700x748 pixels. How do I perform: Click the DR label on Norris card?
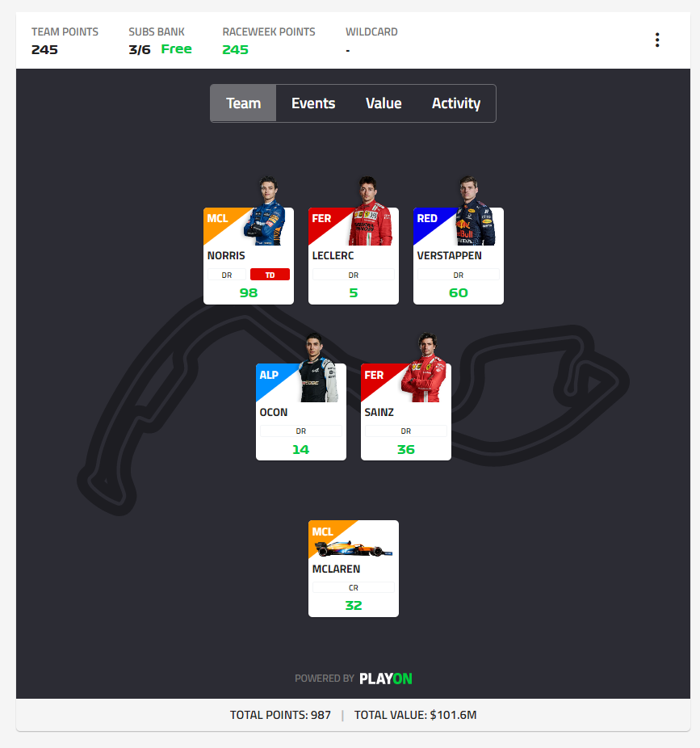(227, 275)
